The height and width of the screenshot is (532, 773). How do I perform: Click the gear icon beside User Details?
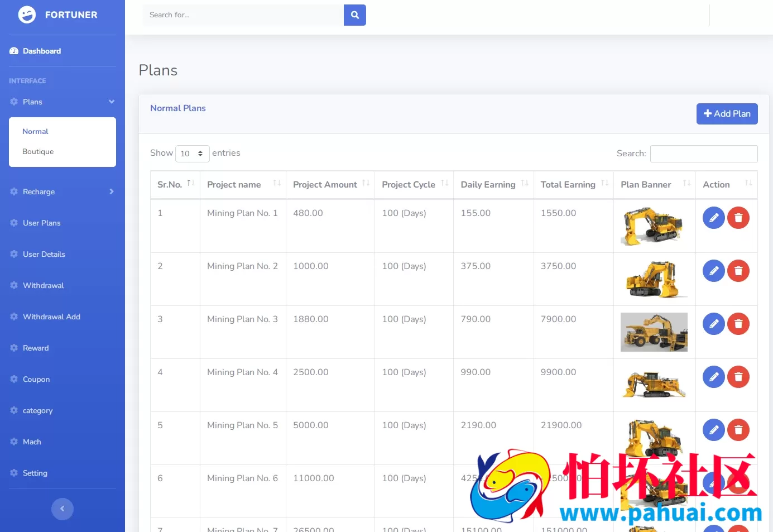coord(14,254)
